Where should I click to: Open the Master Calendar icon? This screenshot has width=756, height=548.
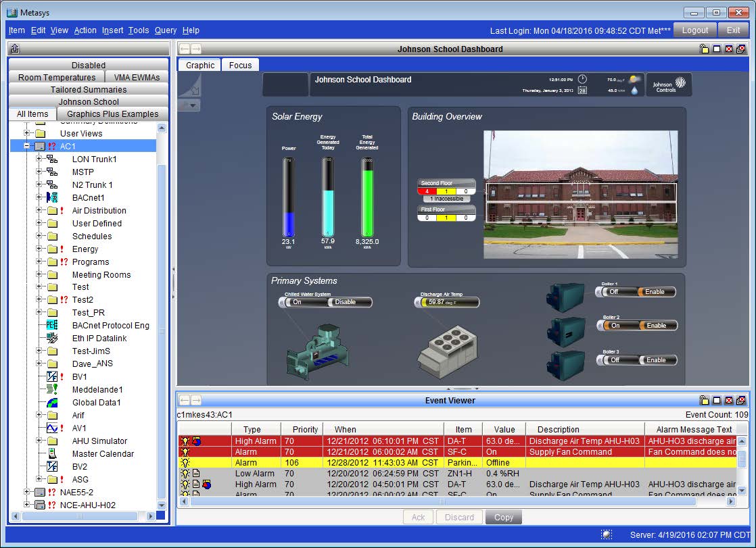[52, 454]
